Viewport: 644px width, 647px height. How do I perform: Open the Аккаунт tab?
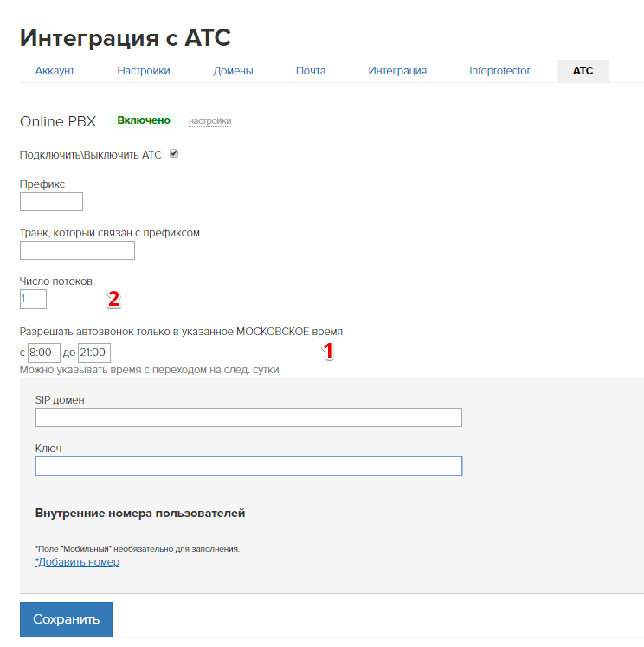(55, 71)
